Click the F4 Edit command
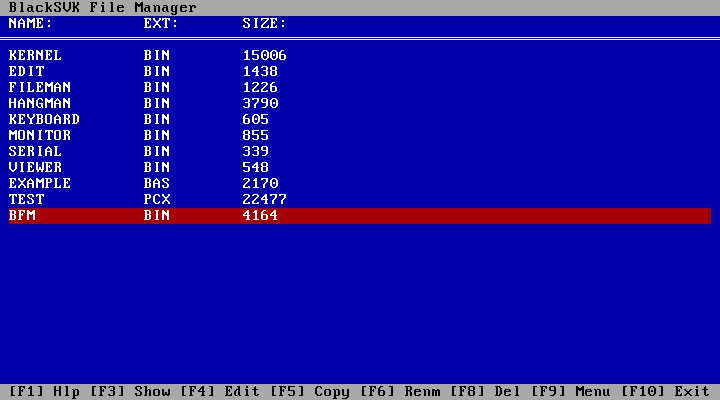 pyautogui.click(x=220, y=392)
